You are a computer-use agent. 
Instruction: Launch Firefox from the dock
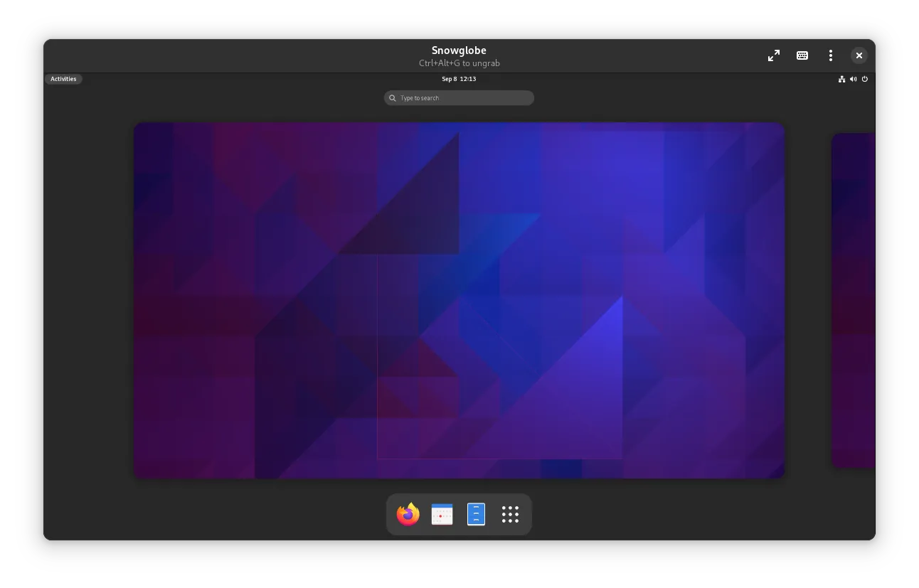tap(408, 514)
